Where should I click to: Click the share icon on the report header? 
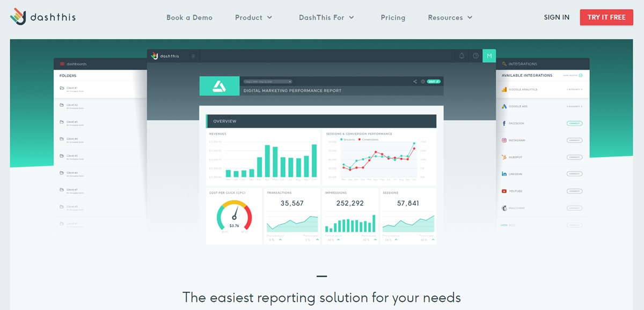[x=415, y=82]
